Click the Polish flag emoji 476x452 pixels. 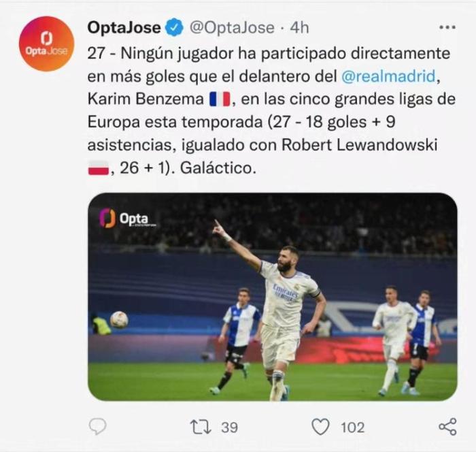click(99, 169)
